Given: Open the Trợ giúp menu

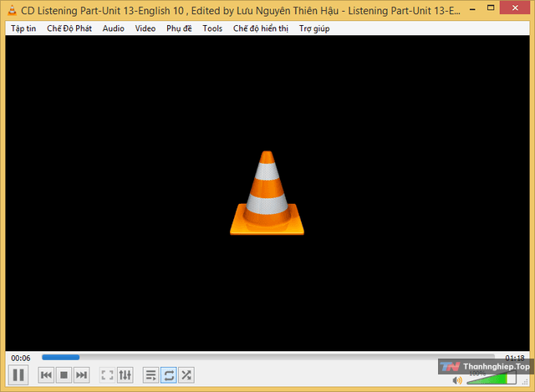Looking at the screenshot, I should pyautogui.click(x=314, y=28).
